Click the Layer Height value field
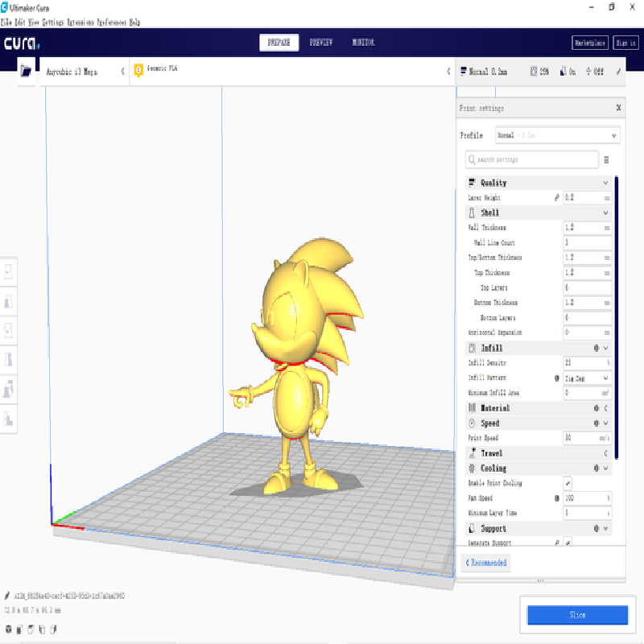 pos(588,197)
